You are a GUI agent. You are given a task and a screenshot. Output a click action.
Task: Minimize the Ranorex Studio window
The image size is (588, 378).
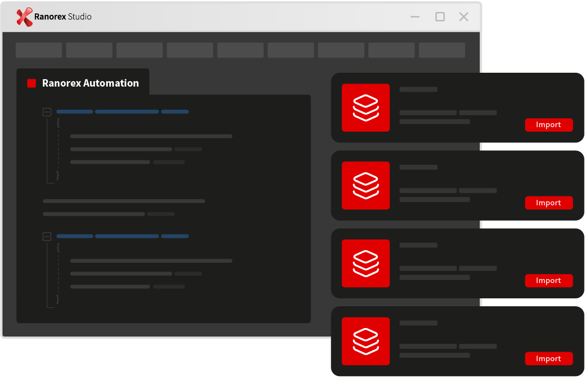415,17
